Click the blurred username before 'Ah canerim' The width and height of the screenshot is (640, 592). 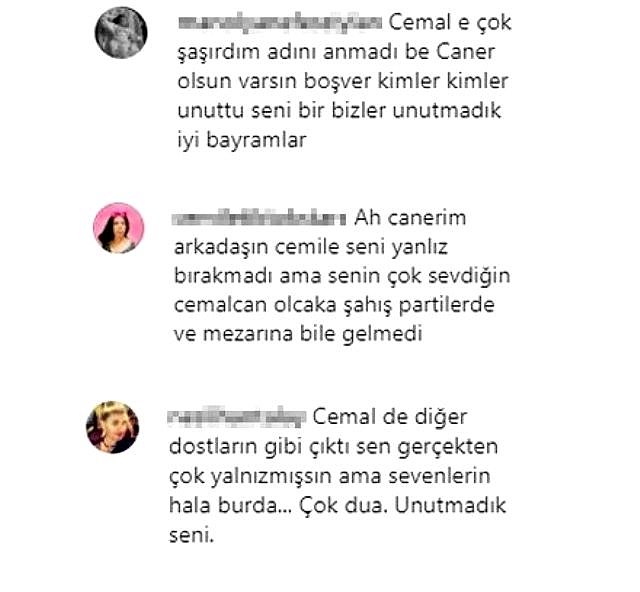[x=259, y=218]
